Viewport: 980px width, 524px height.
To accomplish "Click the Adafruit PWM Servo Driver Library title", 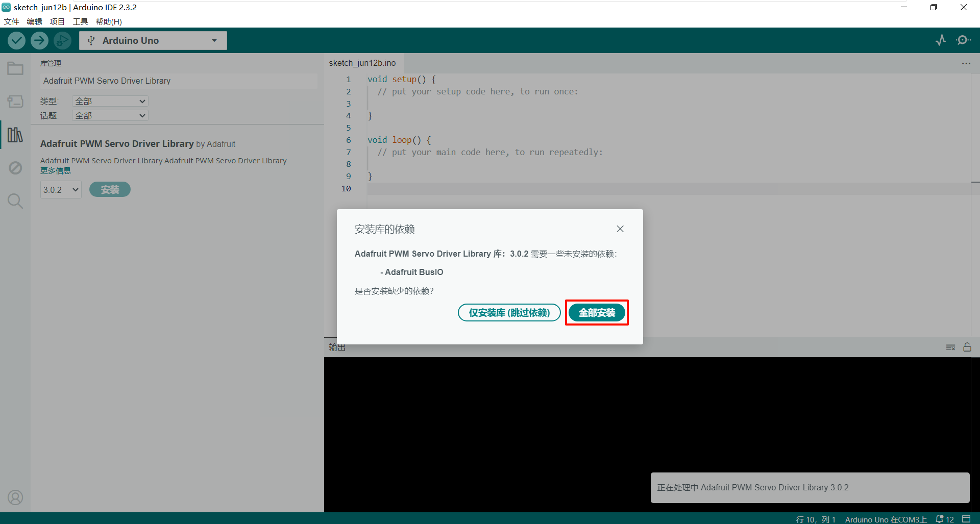I will point(117,144).
